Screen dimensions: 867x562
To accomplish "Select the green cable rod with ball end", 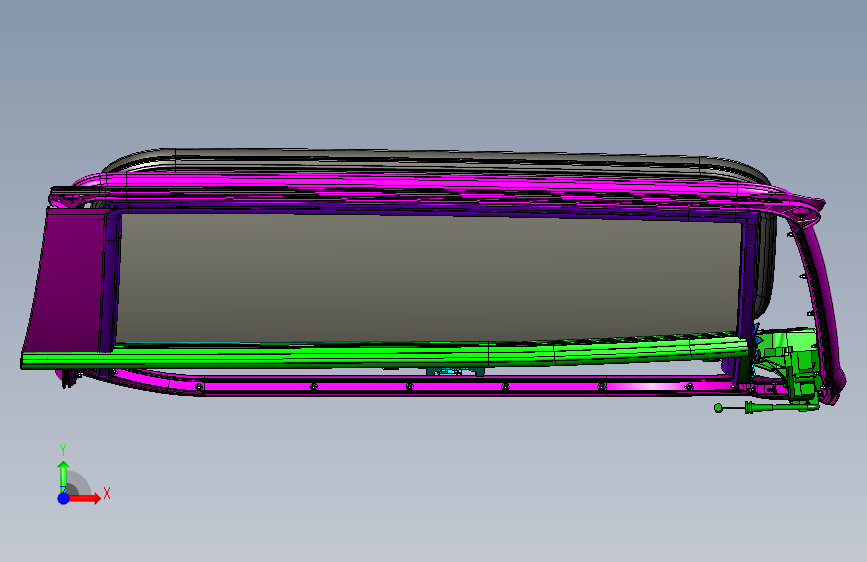I will [766, 408].
